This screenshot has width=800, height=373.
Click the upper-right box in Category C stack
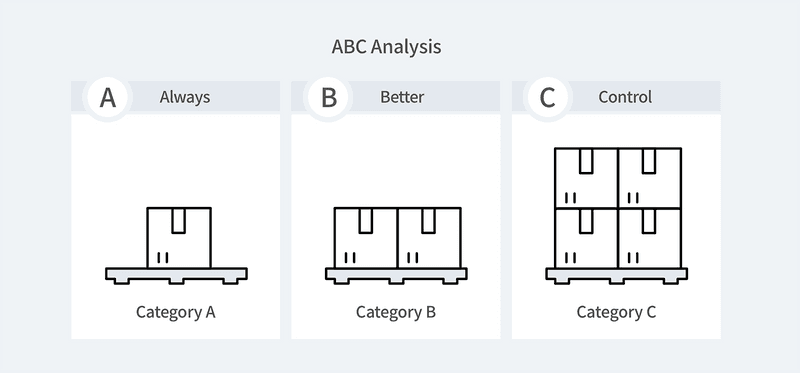649,178
